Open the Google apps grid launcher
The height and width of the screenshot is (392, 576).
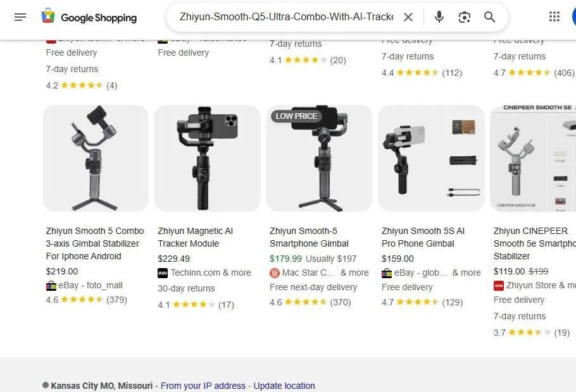tap(554, 17)
